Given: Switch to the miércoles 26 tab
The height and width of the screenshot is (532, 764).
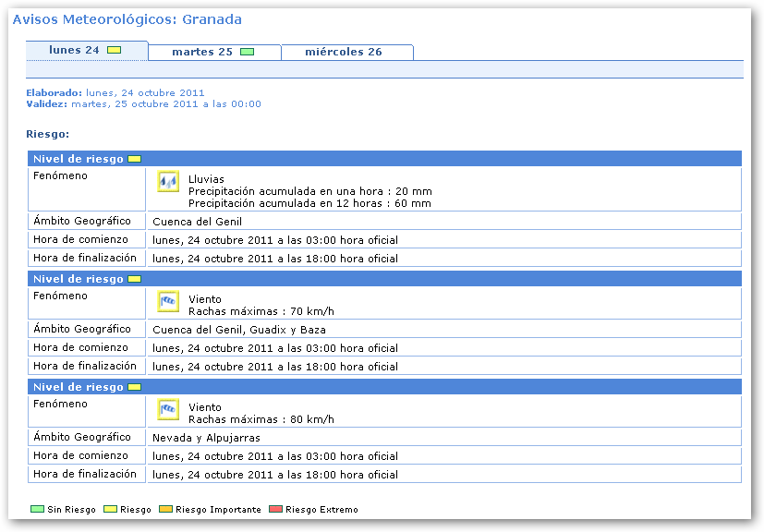Looking at the screenshot, I should click(x=345, y=52).
